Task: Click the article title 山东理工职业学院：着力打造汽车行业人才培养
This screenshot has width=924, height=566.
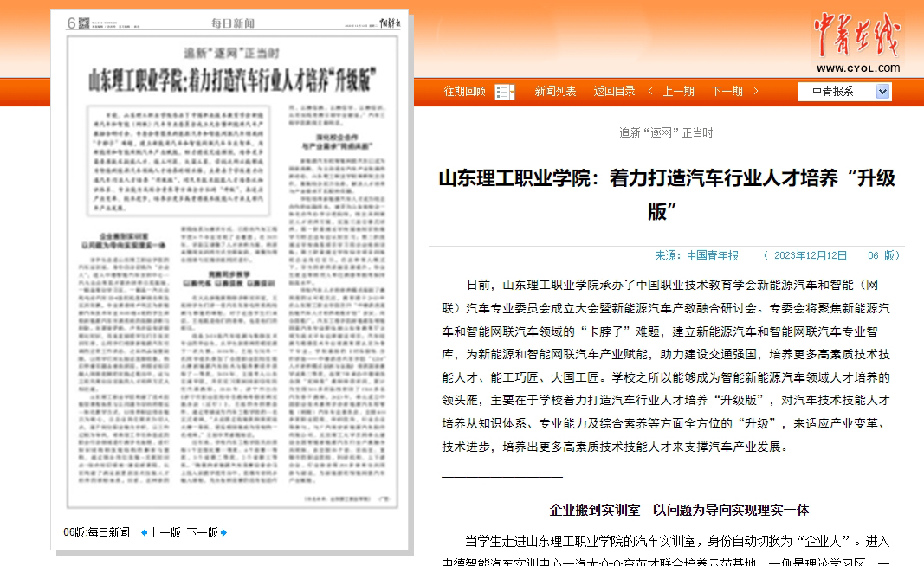Action: pyautogui.click(x=667, y=195)
